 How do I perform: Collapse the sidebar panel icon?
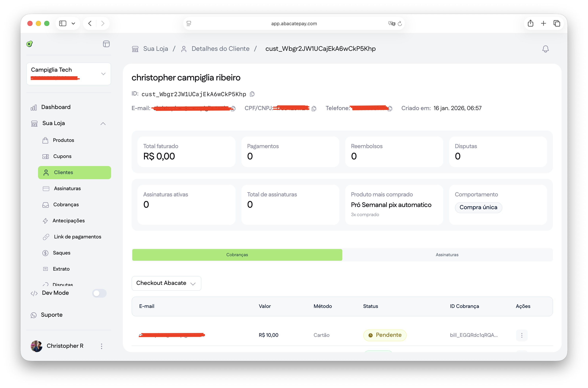point(106,44)
